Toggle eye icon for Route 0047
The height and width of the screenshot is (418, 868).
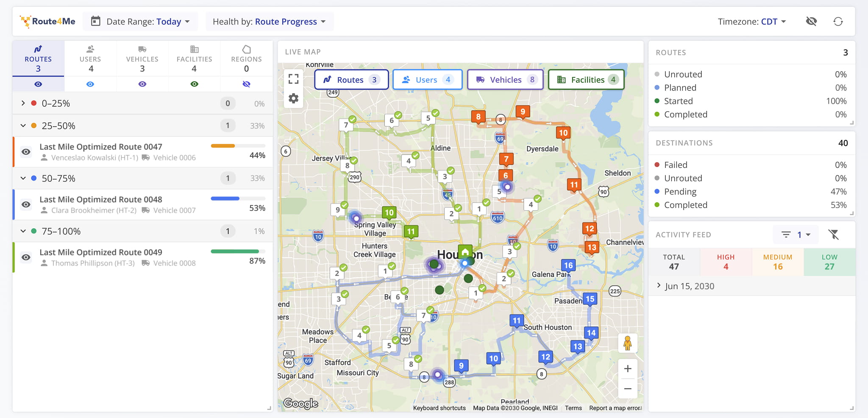26,152
